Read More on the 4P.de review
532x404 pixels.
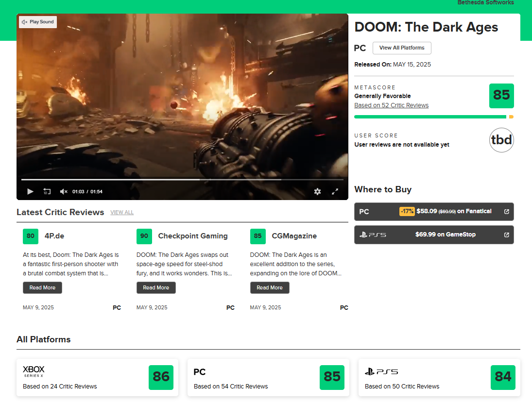[42, 287]
